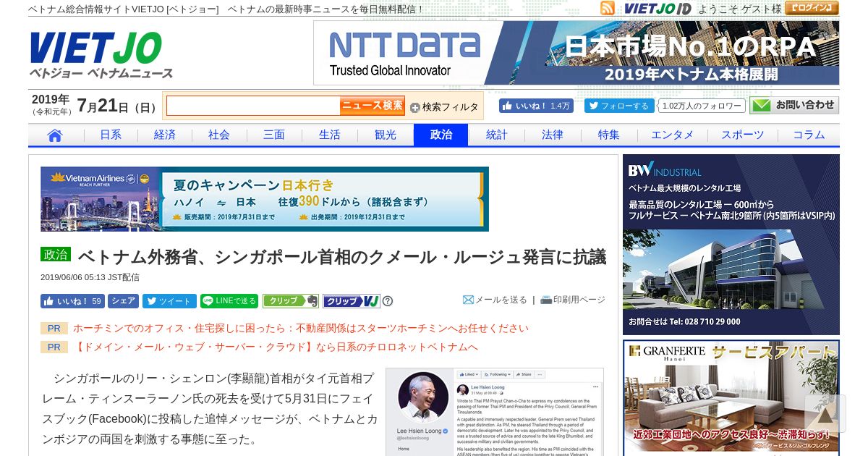Click the article headline about シンガポール首相

coord(342,257)
